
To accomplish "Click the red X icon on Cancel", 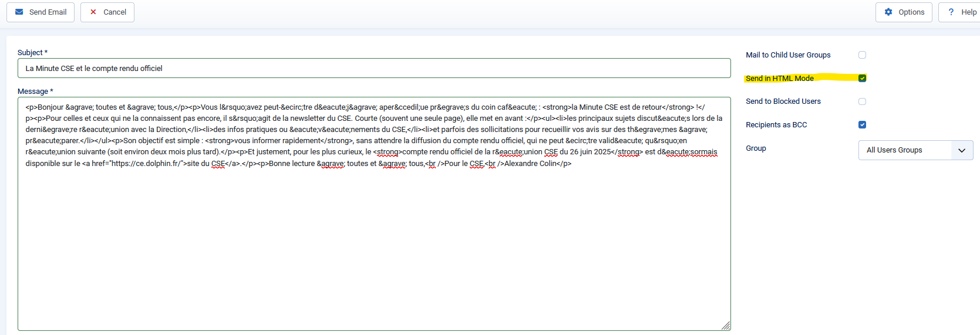I will click(93, 12).
